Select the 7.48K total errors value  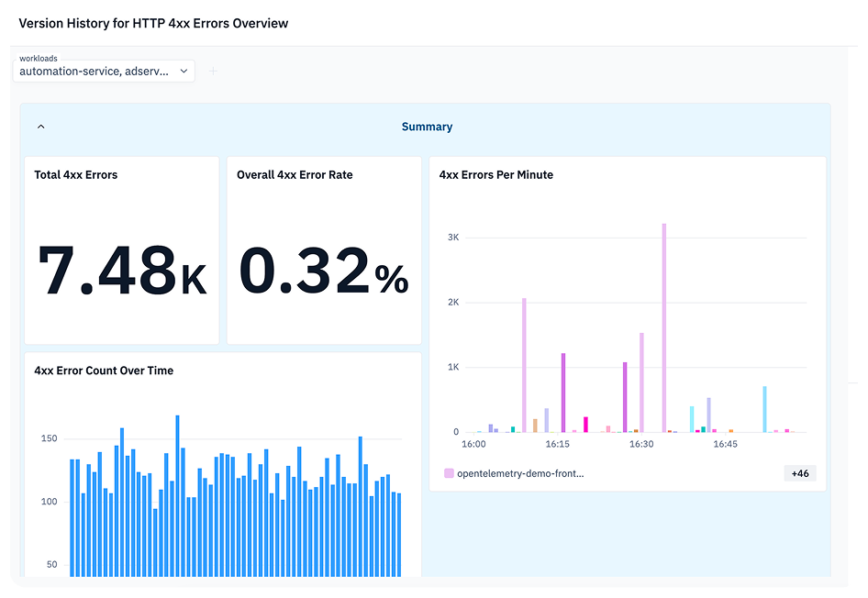click(122, 271)
